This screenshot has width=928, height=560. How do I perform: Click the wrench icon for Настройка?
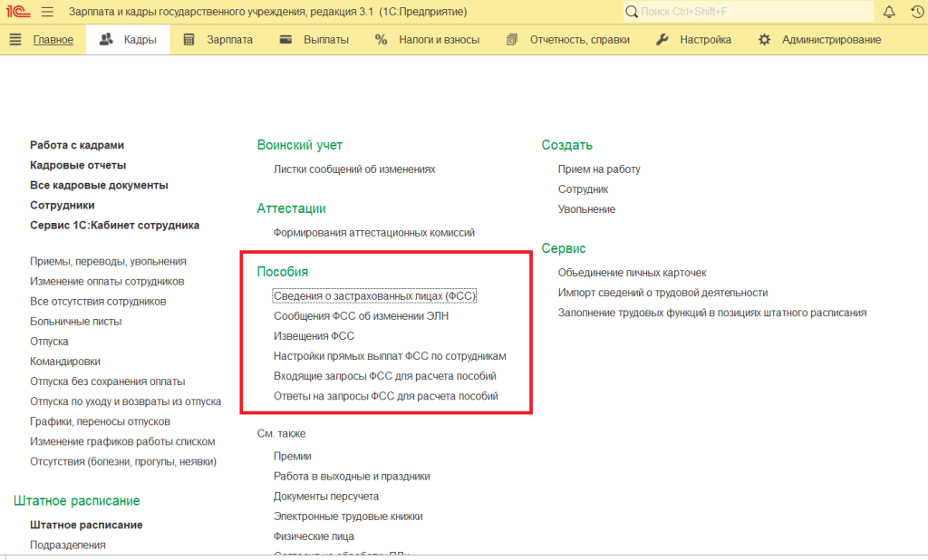662,40
